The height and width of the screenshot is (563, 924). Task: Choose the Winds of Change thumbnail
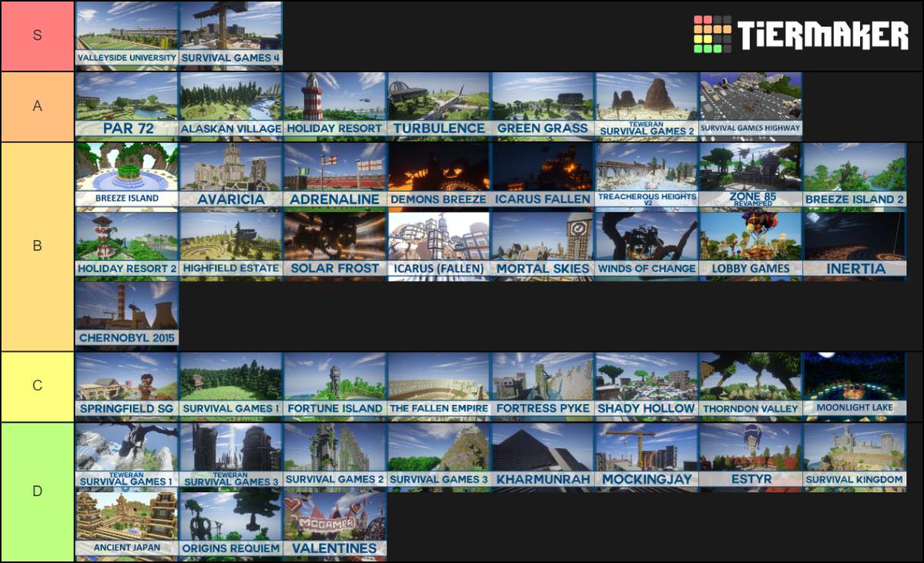point(647,246)
